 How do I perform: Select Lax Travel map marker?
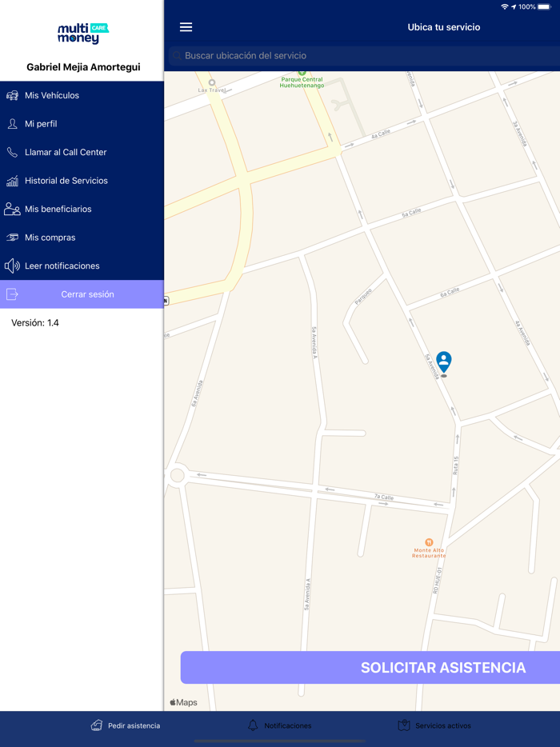click(x=212, y=82)
